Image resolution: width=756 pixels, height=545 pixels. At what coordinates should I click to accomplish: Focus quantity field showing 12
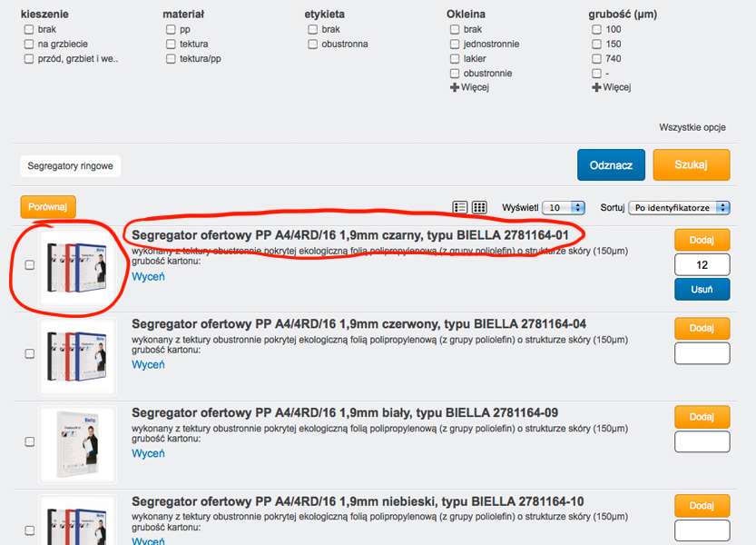click(x=702, y=264)
